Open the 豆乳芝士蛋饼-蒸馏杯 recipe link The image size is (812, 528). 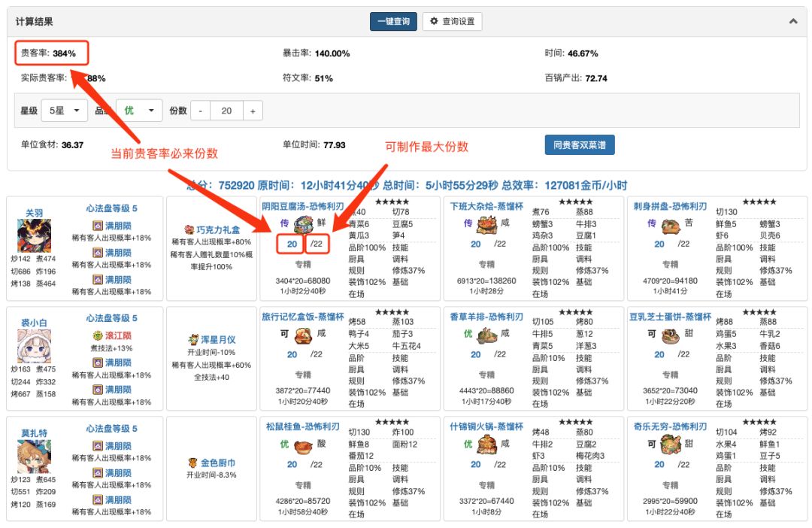click(670, 317)
